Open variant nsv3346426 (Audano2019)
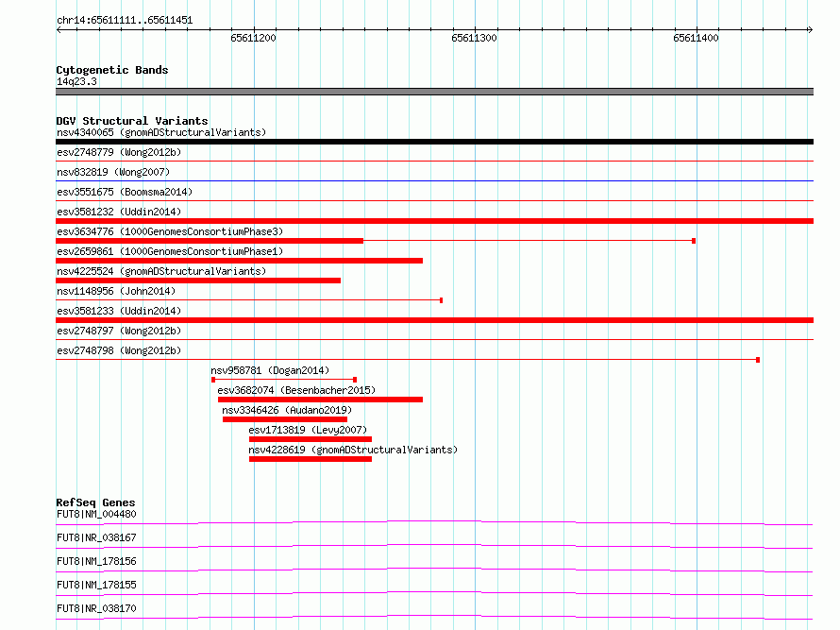840x630 pixels. pos(287,410)
